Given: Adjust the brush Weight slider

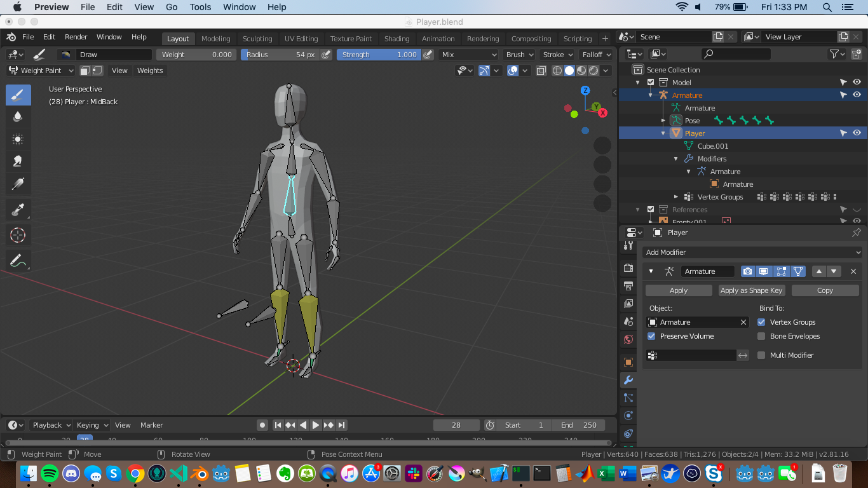Looking at the screenshot, I should pos(196,55).
